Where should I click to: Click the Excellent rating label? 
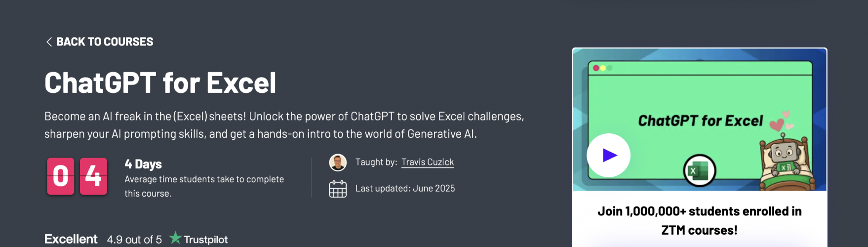pyautogui.click(x=71, y=239)
